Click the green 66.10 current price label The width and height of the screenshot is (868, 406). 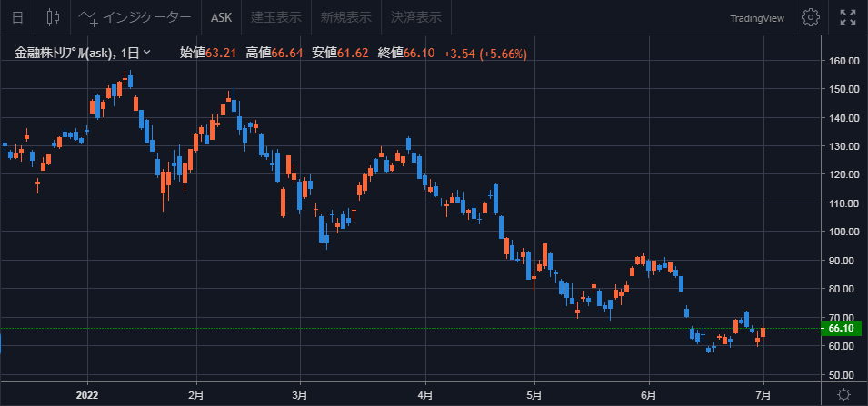point(842,329)
